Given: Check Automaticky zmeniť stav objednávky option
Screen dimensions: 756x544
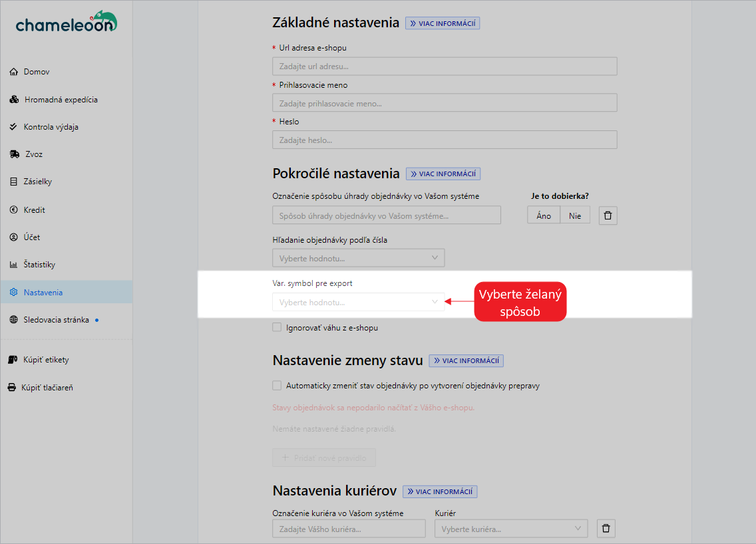Looking at the screenshot, I should [x=277, y=385].
